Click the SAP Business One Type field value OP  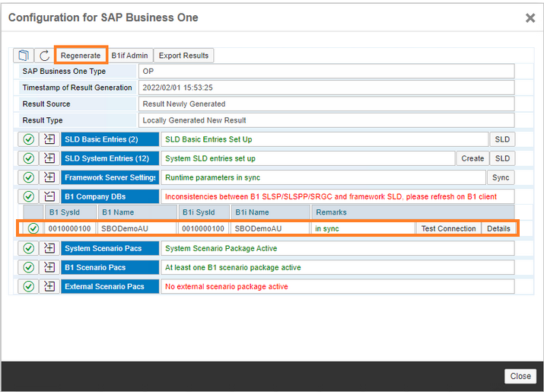(326, 72)
